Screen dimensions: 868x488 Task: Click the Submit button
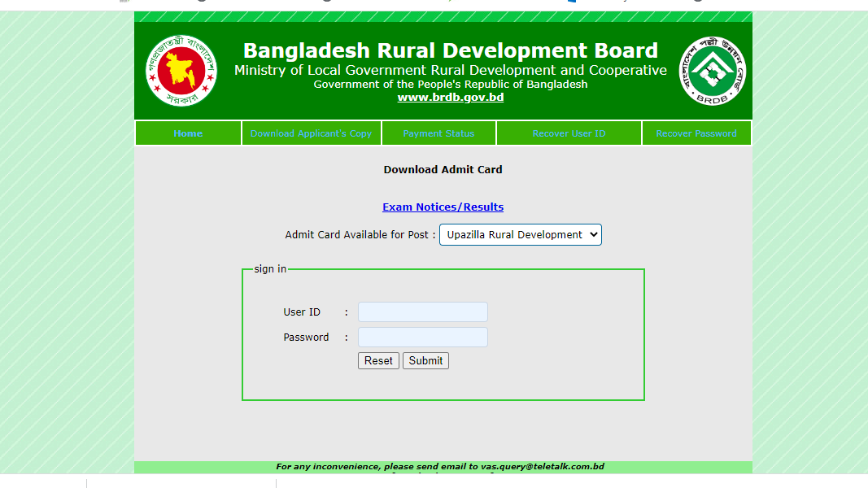click(x=425, y=361)
